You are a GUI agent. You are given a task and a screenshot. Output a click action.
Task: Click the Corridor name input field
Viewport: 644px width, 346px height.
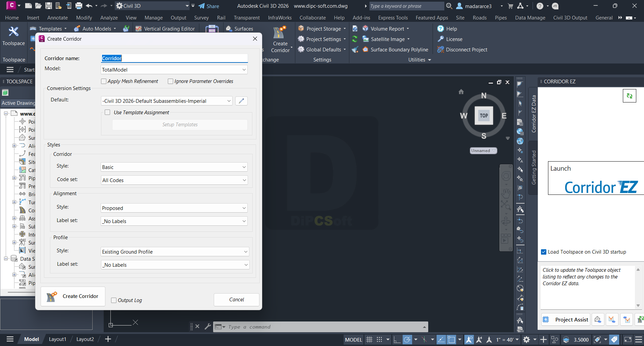174,58
